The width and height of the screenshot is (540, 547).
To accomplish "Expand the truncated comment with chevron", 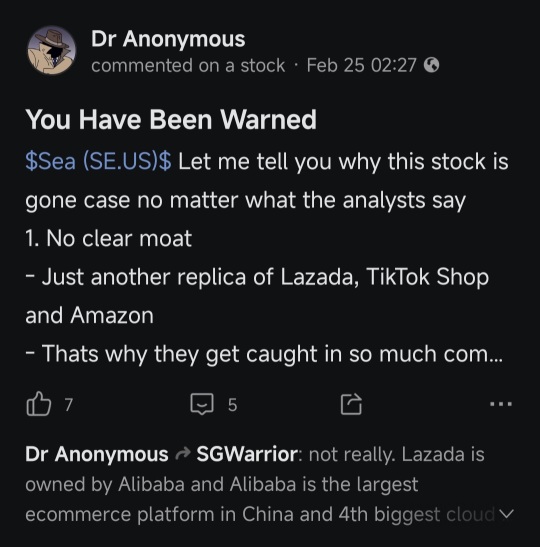I will tap(506, 514).
